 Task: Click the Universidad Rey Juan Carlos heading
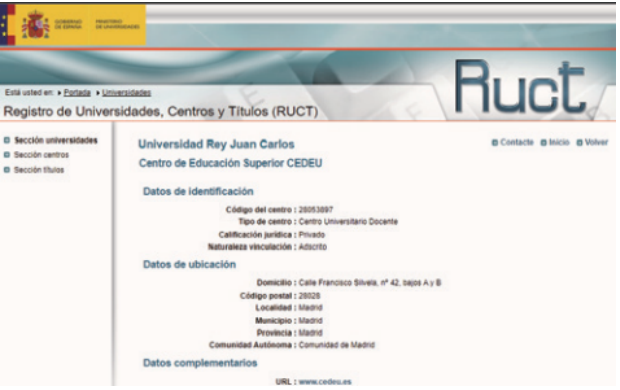(216, 144)
